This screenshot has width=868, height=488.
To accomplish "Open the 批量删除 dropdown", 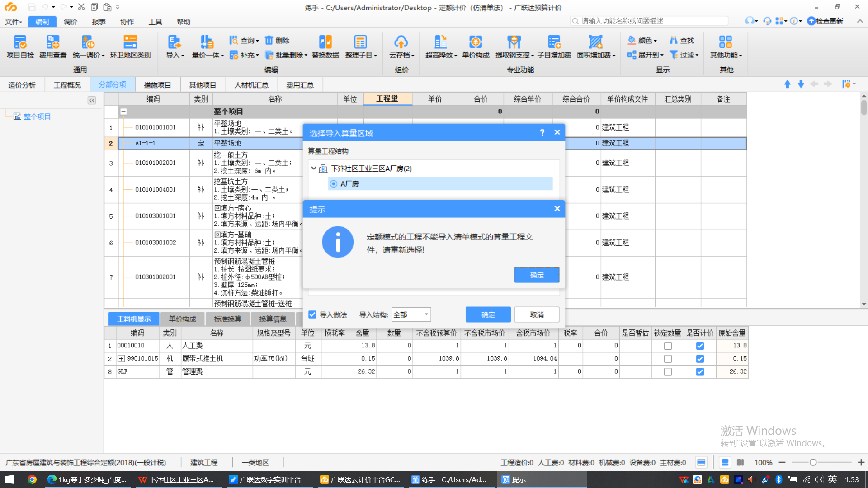I will [x=286, y=55].
